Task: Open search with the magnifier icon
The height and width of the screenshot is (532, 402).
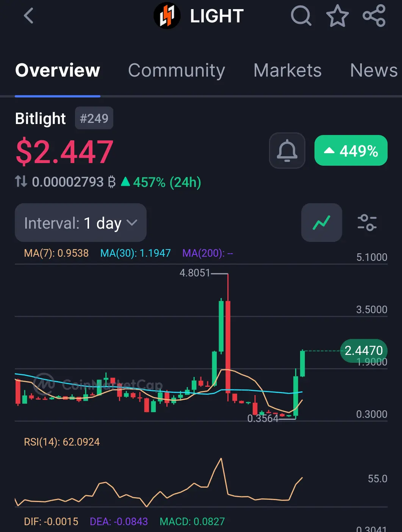Action: 301,16
